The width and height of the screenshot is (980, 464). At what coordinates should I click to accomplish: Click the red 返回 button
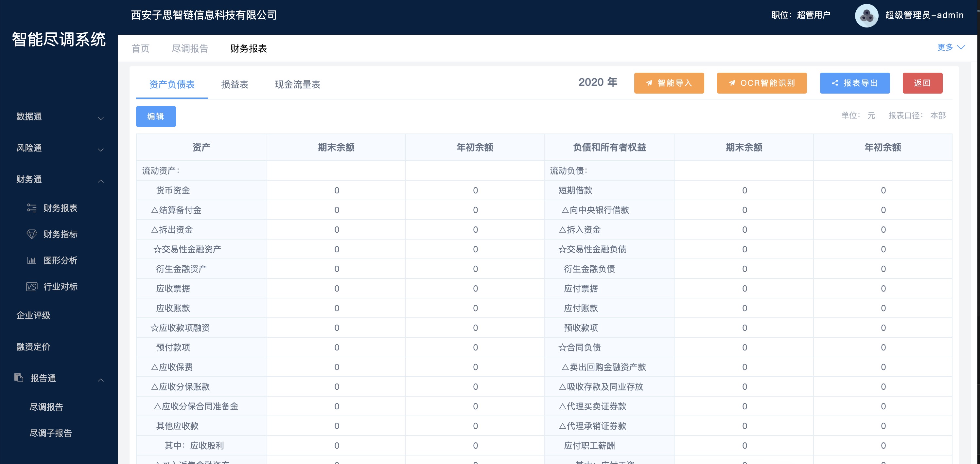pos(922,83)
